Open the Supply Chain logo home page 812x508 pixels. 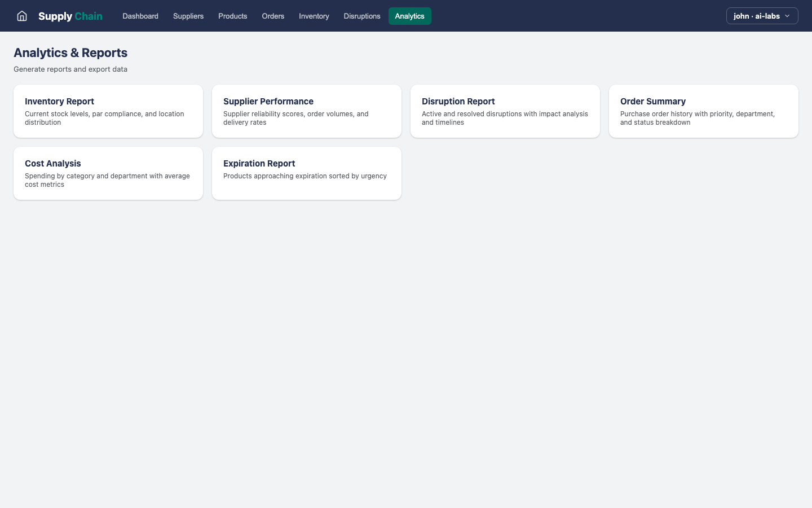(x=70, y=16)
